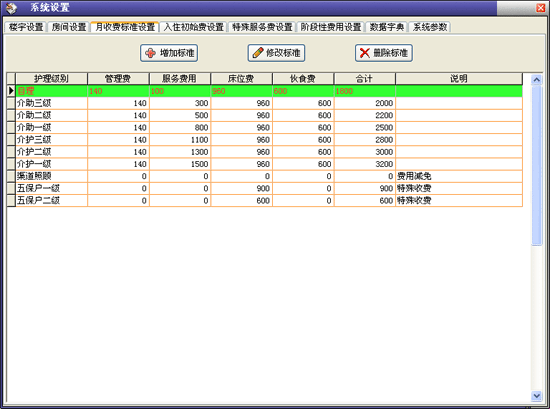
Task: Close the 系统设置 window
Action: pos(541,8)
